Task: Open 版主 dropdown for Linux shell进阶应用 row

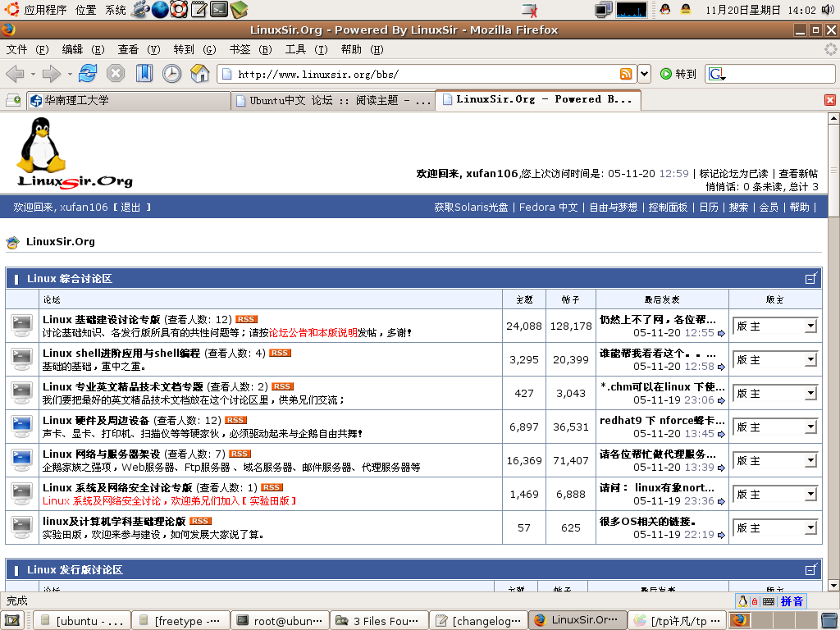Action: [x=775, y=359]
